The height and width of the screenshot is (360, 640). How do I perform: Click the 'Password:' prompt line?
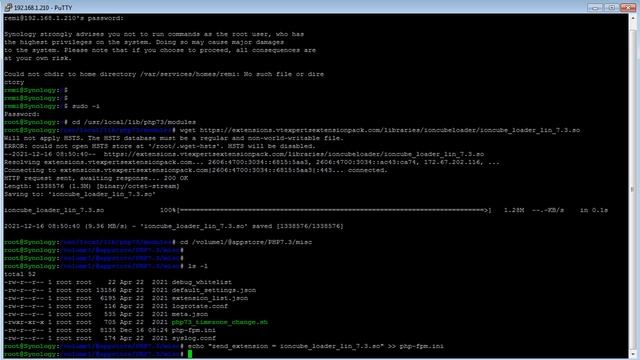pos(22,114)
